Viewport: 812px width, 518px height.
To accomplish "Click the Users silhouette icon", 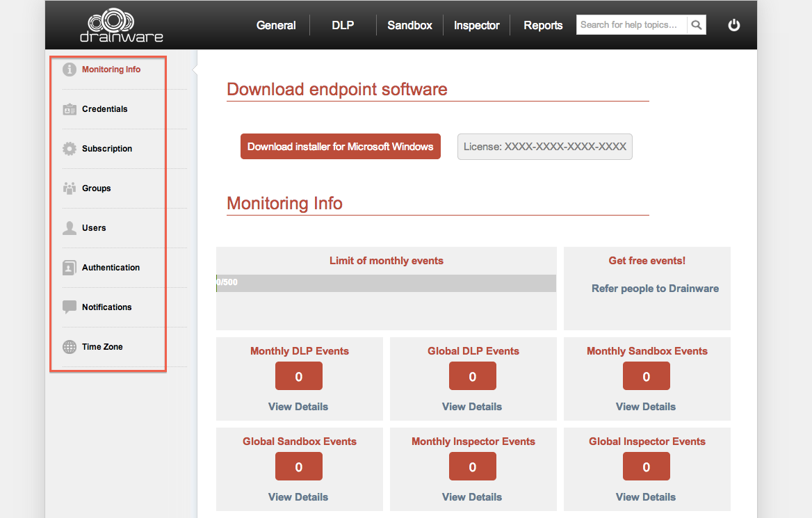I will pos(70,228).
